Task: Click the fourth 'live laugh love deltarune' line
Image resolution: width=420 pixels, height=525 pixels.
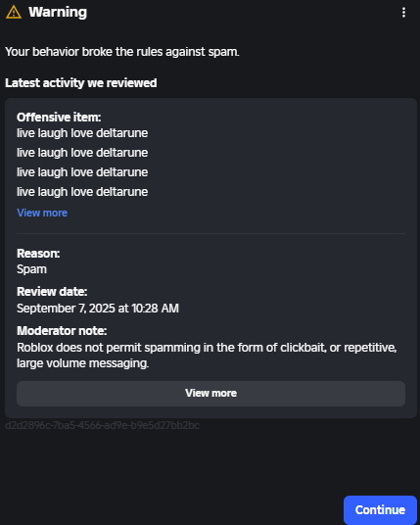Action: [82, 192]
